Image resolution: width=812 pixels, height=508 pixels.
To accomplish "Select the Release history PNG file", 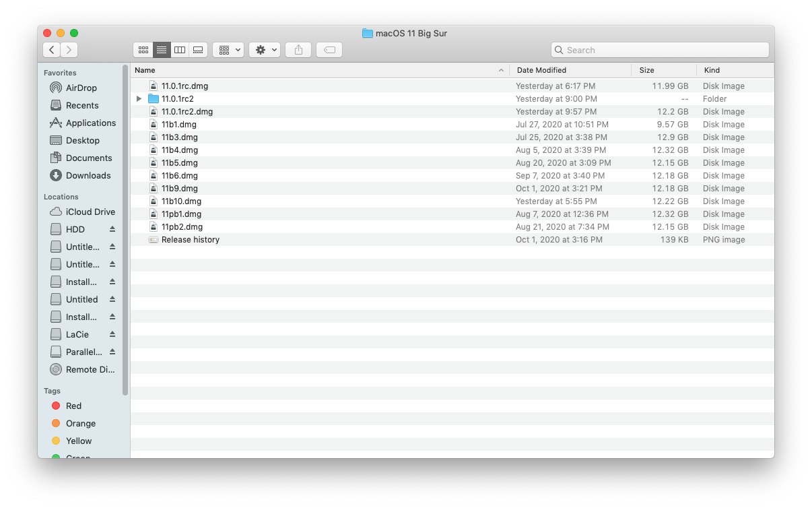I will (452, 240).
